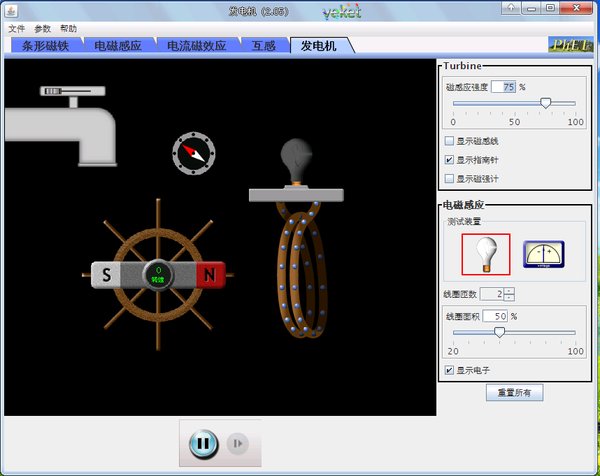Select the light bulb indicator icon

coord(486,254)
